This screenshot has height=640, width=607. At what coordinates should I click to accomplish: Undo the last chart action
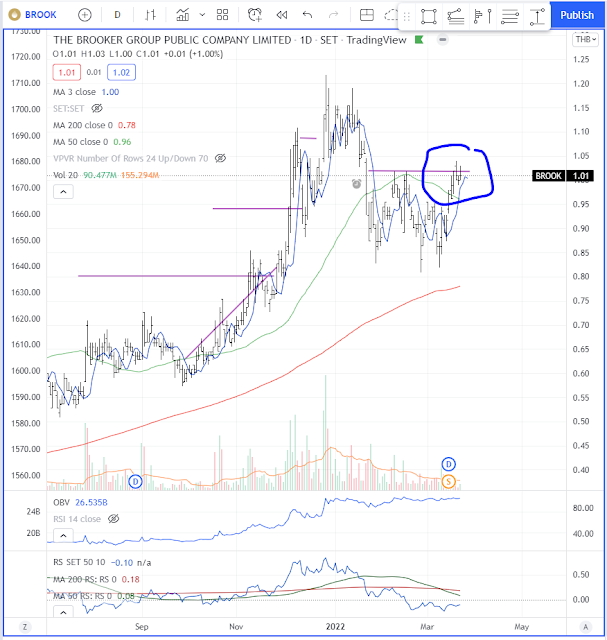click(307, 15)
